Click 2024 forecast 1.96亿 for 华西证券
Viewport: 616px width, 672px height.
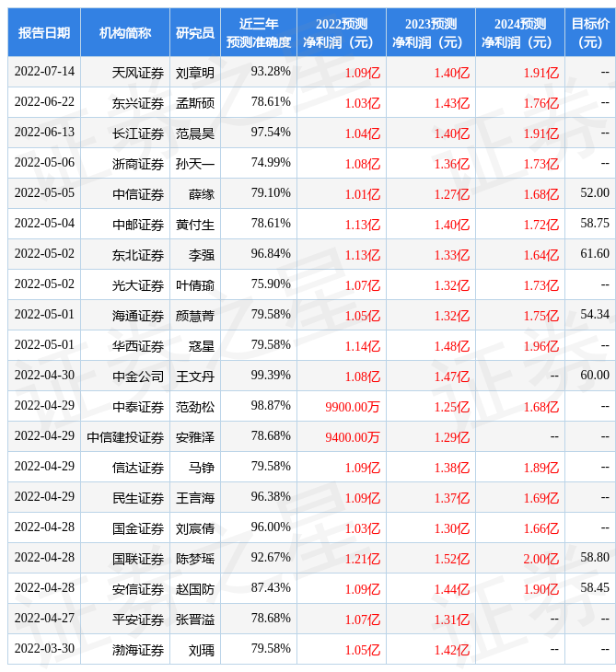click(541, 346)
